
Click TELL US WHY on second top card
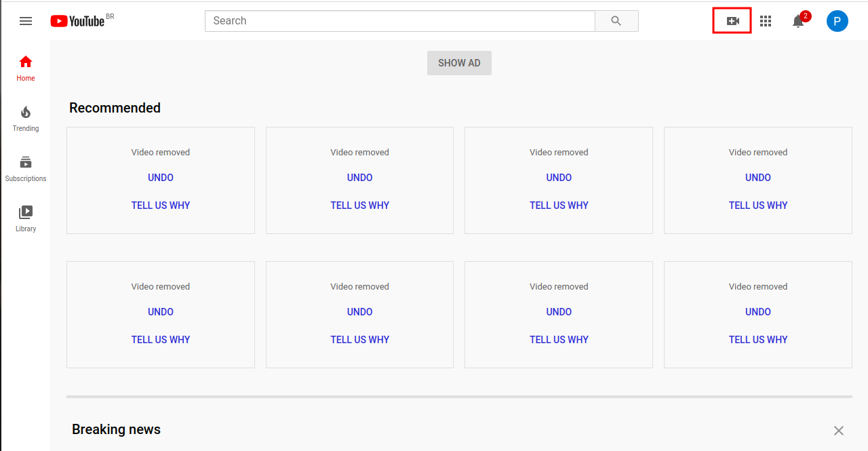pyautogui.click(x=359, y=205)
